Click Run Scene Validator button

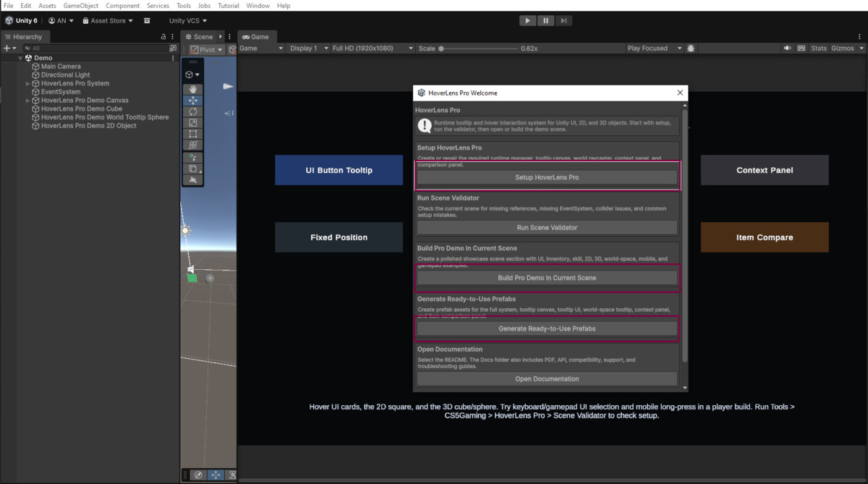pyautogui.click(x=547, y=227)
